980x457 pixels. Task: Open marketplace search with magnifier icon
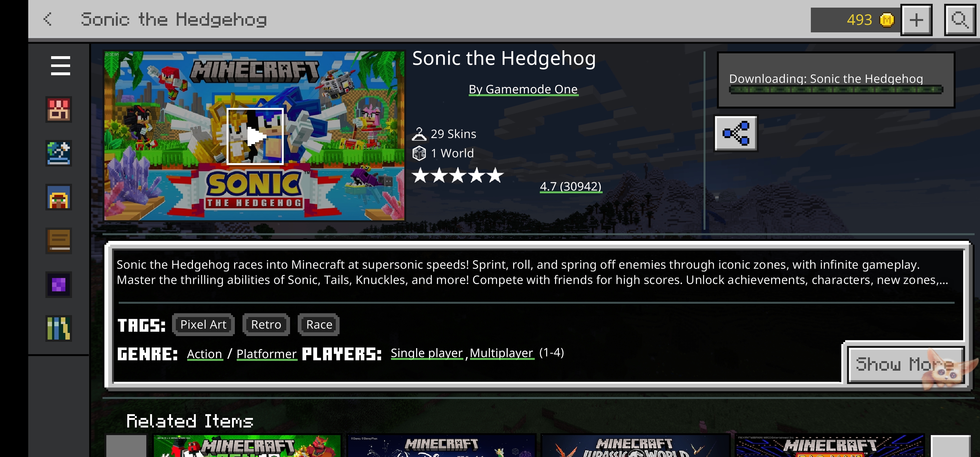click(x=959, y=20)
